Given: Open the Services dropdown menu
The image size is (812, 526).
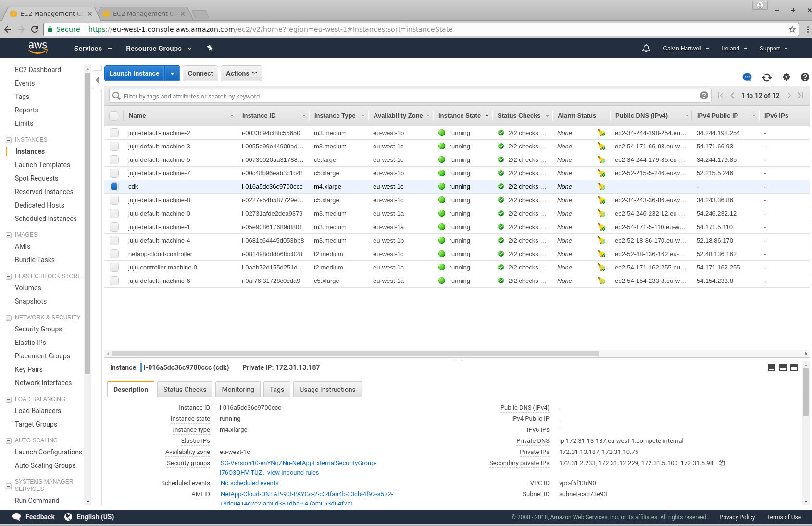Looking at the screenshot, I should pyautogui.click(x=93, y=49).
